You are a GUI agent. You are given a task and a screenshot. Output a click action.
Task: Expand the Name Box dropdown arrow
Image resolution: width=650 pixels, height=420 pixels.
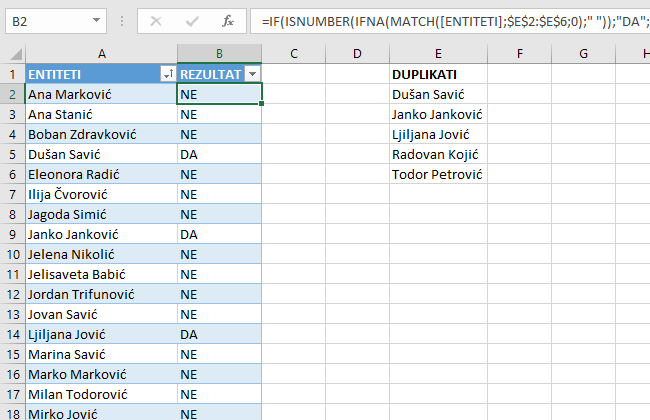pyautogui.click(x=95, y=20)
